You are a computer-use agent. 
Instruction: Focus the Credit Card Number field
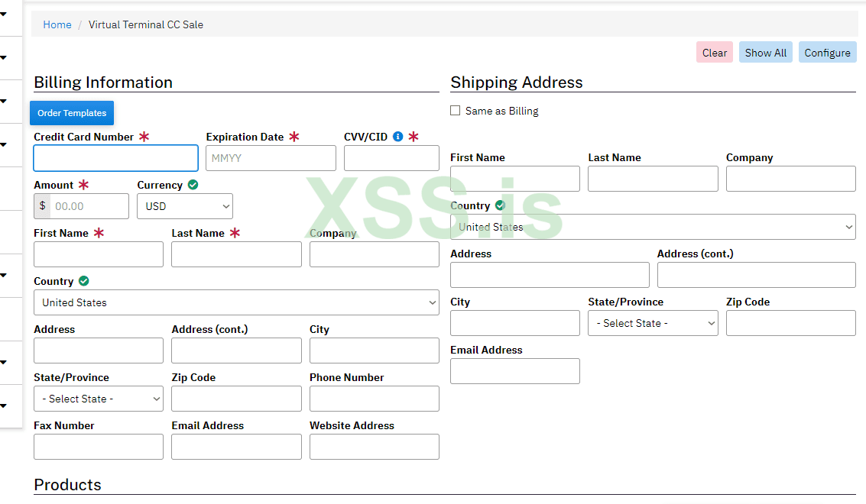point(116,158)
